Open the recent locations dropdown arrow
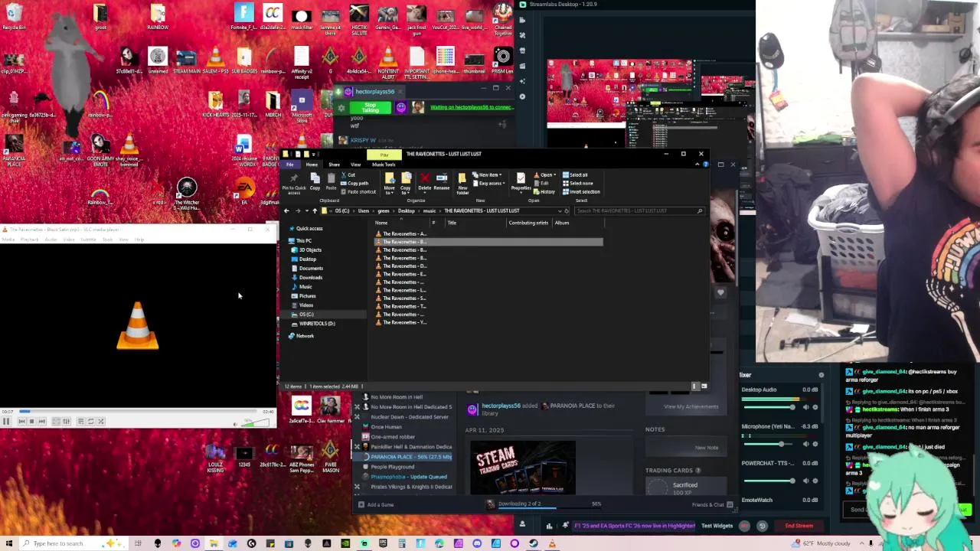 [305, 211]
